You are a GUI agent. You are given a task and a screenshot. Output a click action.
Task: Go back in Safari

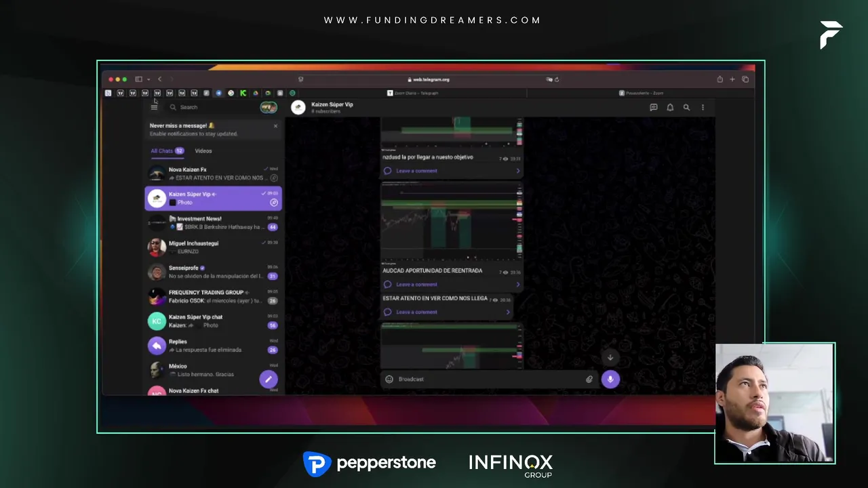(x=159, y=79)
